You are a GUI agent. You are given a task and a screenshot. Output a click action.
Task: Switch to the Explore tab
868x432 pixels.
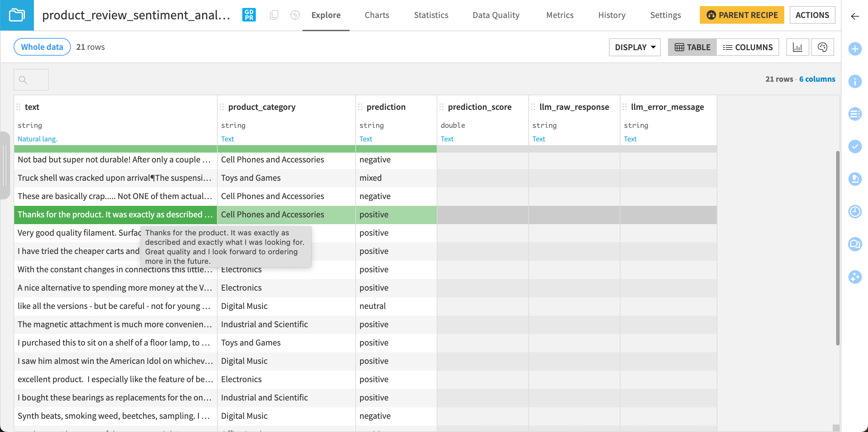tap(326, 15)
